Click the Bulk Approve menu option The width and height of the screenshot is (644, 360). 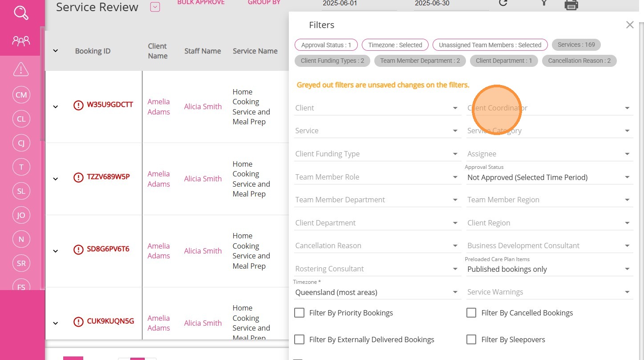coord(201,3)
